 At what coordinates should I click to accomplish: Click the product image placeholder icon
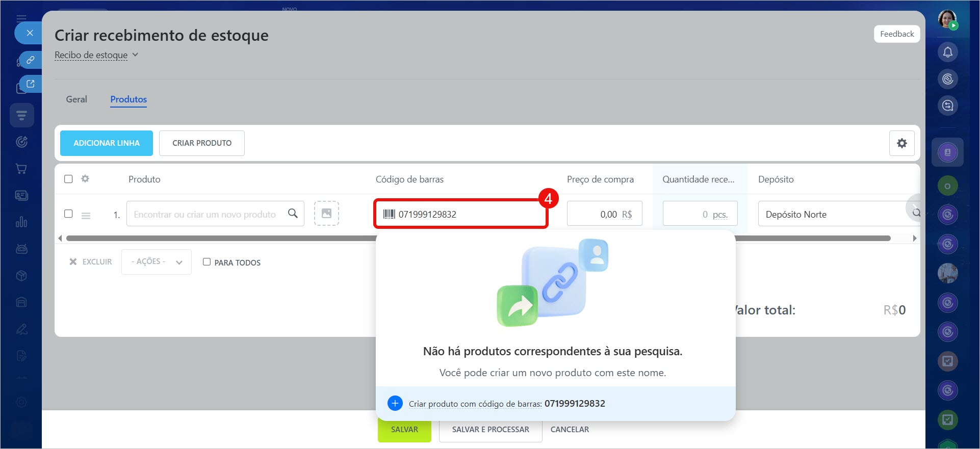tap(326, 214)
